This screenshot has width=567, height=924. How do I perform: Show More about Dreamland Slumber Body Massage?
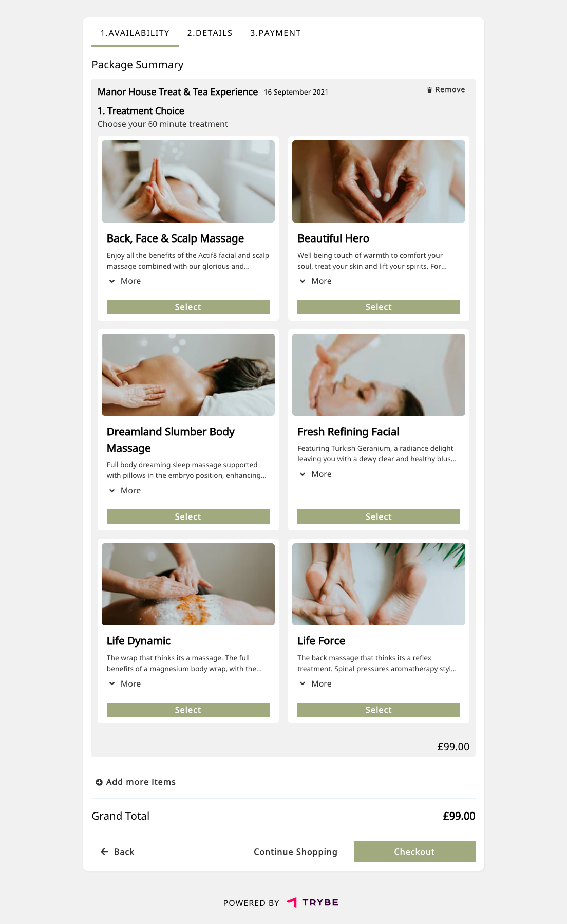pyautogui.click(x=124, y=491)
